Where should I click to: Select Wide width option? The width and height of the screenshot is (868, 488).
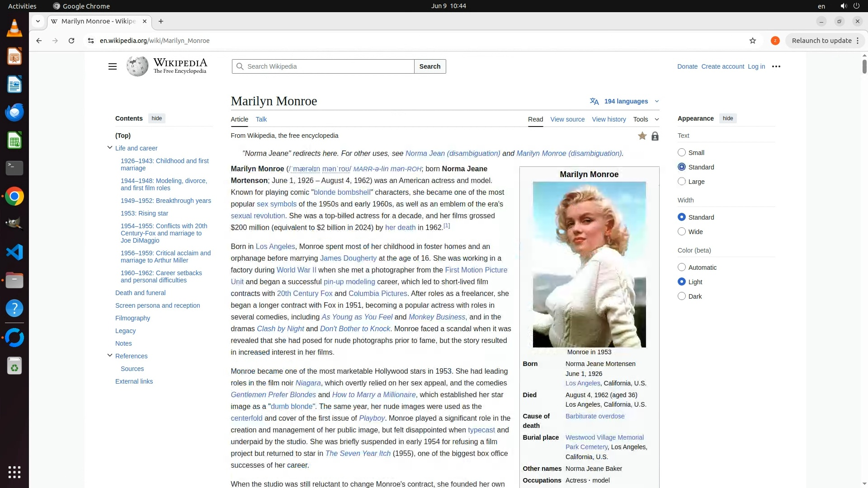[682, 232]
